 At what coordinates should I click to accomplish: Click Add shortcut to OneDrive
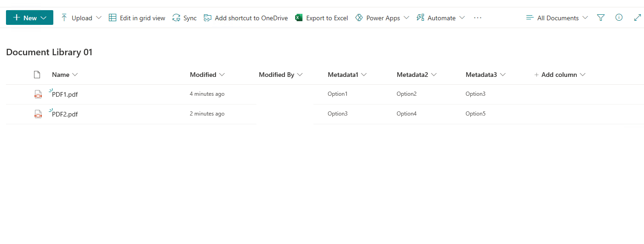[x=245, y=18]
